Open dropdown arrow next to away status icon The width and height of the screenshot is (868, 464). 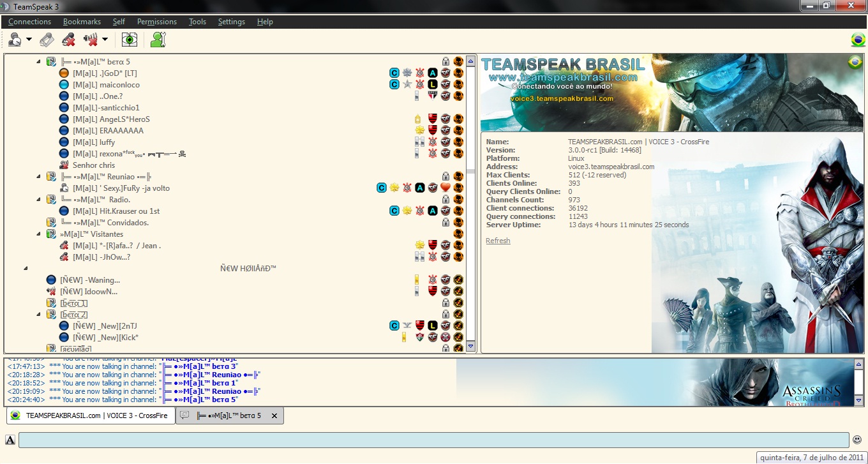(29, 40)
